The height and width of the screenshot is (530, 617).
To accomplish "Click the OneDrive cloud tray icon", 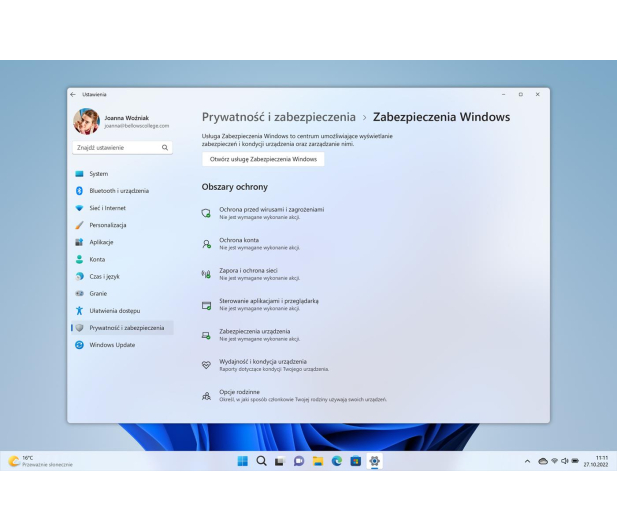I will 543,461.
